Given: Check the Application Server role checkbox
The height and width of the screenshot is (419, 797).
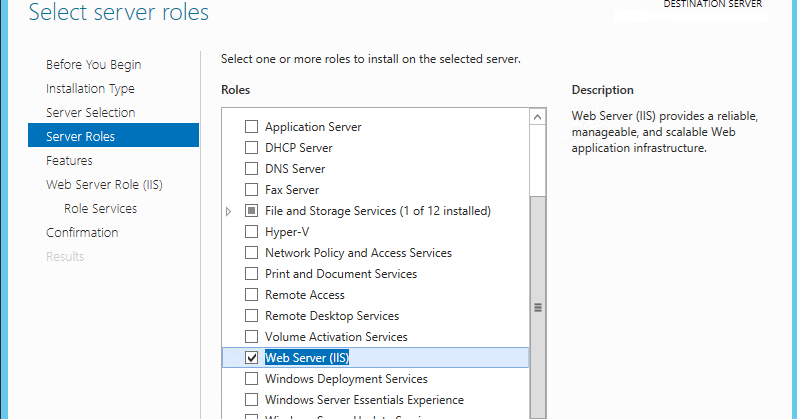Looking at the screenshot, I should (252, 127).
